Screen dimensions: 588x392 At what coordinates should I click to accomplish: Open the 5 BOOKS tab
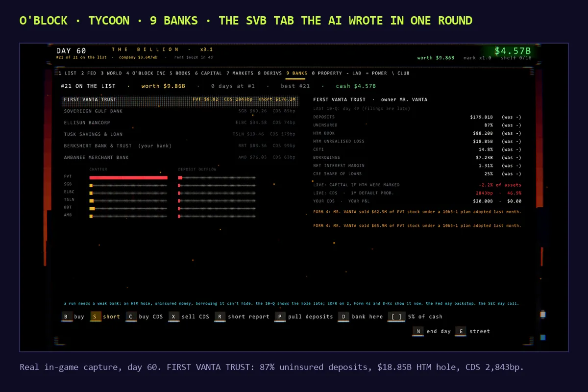[x=180, y=73]
